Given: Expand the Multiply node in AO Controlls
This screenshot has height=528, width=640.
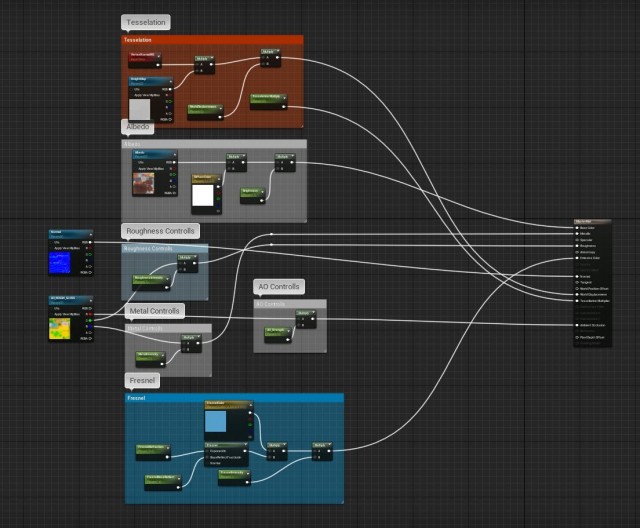Looking at the screenshot, I should click(314, 313).
